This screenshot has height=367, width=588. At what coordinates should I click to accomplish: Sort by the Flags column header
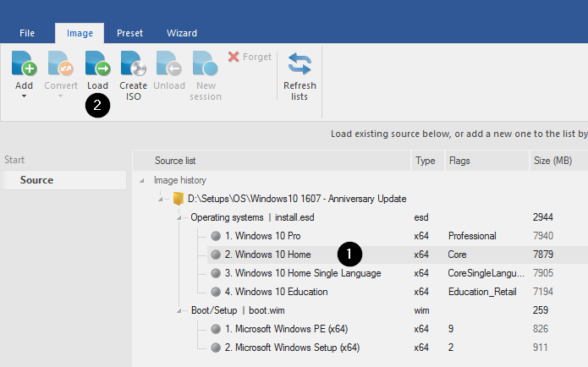tap(487, 161)
